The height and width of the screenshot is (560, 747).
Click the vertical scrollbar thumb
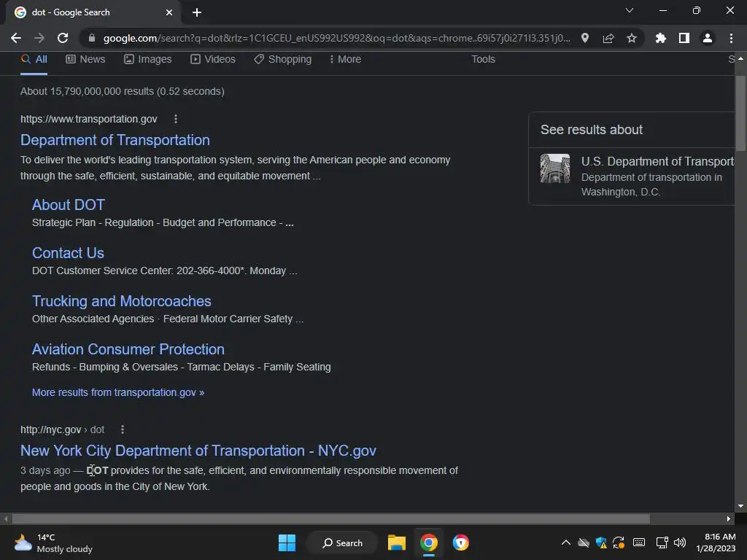tap(740, 113)
